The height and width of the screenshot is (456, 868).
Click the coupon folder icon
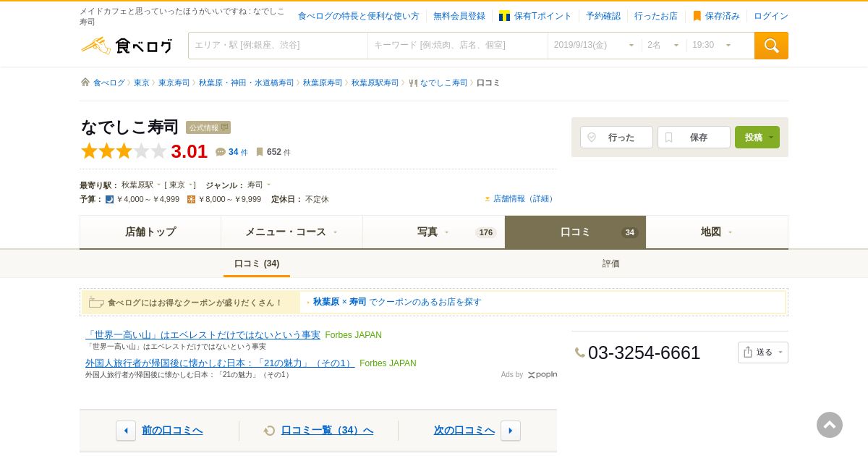[x=96, y=303]
